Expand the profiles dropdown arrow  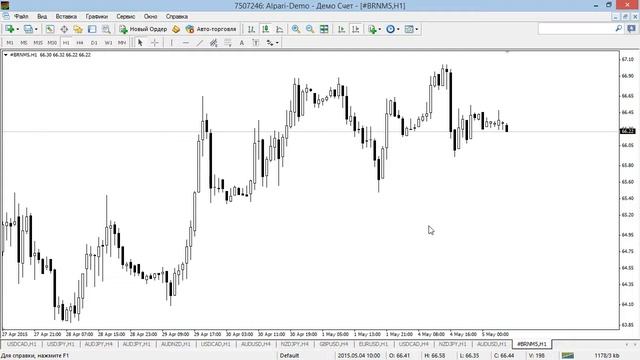coord(36,29)
